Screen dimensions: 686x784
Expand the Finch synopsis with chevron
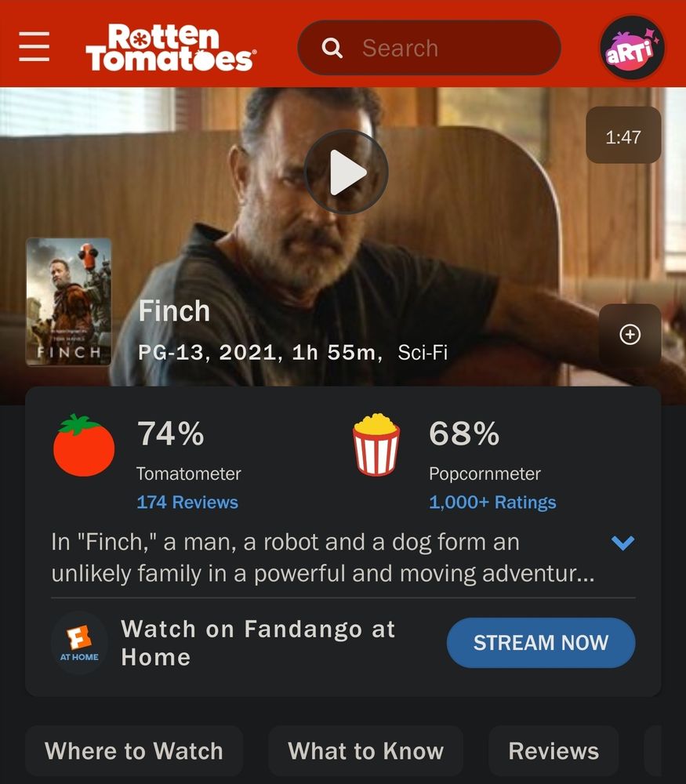pos(623,543)
